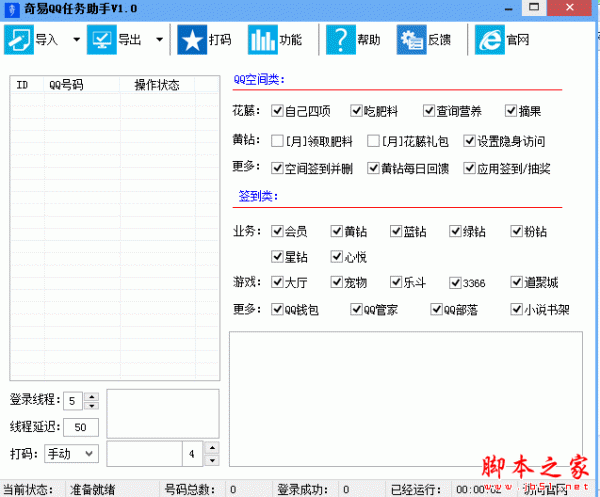Increase 登录线程 with up arrow

click(91, 397)
